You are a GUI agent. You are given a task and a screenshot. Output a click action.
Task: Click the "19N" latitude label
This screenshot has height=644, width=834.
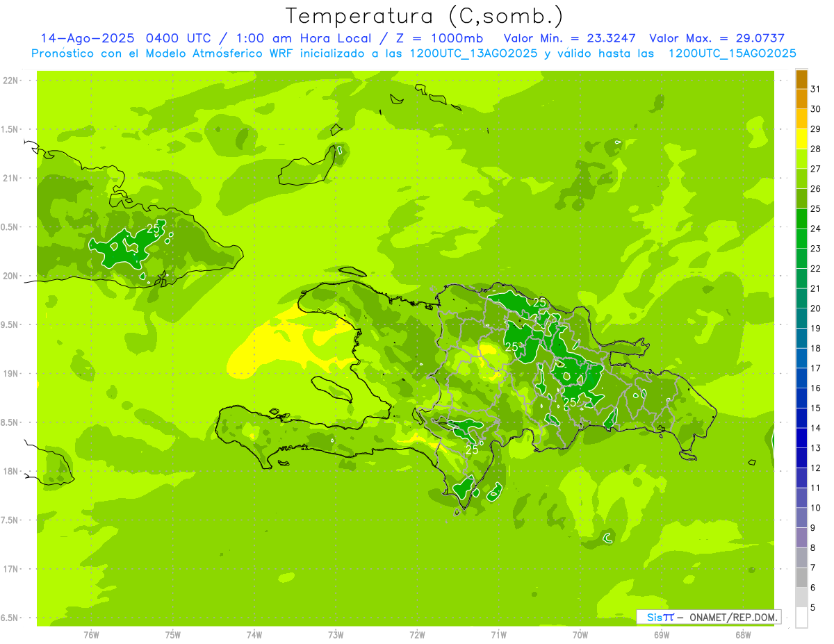[x=10, y=373]
